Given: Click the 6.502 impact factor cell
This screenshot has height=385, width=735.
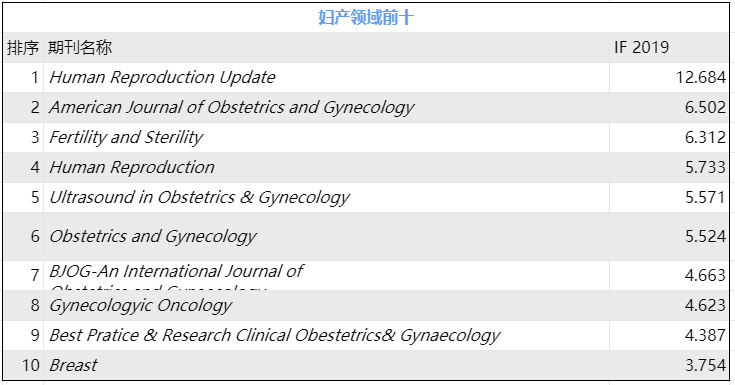Looking at the screenshot, I should click(669, 107).
